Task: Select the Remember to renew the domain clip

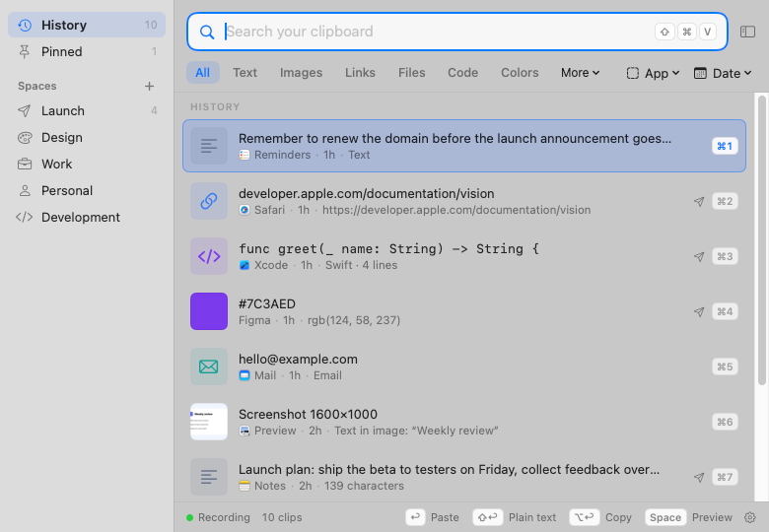Action: 464,146
